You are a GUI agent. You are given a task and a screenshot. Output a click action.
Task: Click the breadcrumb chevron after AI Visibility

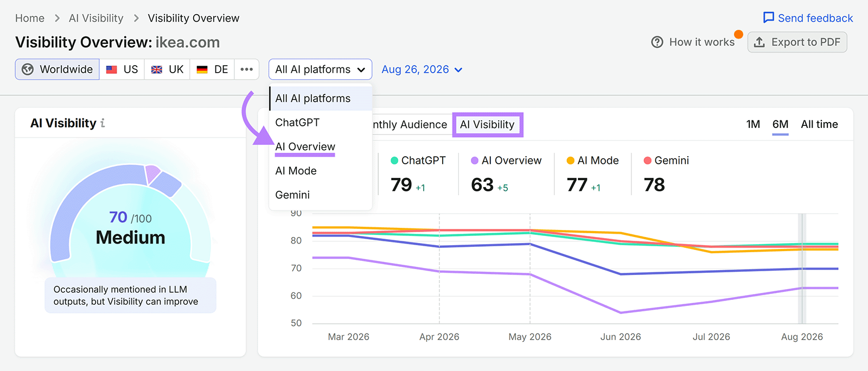[x=136, y=18]
